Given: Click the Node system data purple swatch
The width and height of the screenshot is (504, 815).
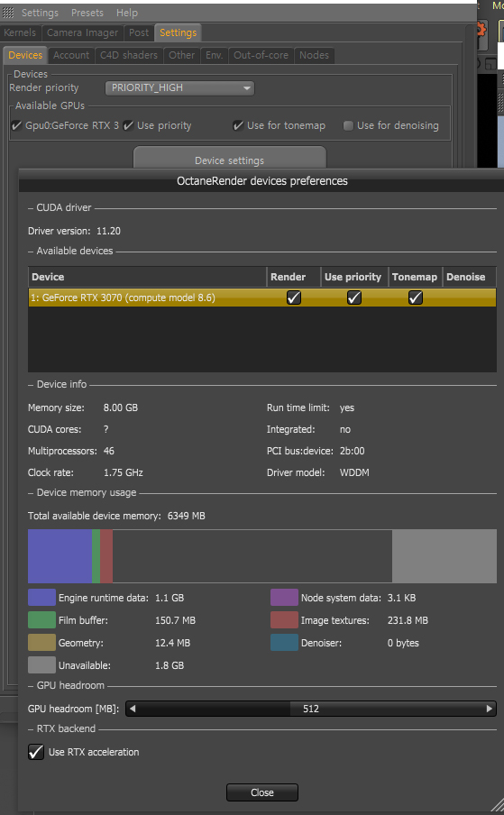Looking at the screenshot, I should pyautogui.click(x=284, y=597).
